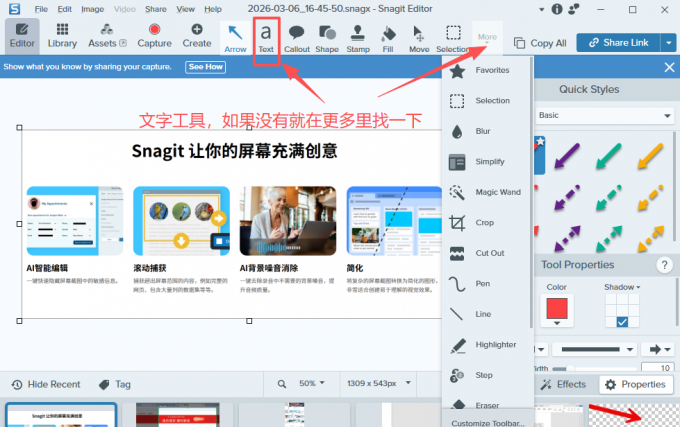This screenshot has height=427, width=680.
Task: Pick the solid green arrow style
Action: click(608, 155)
